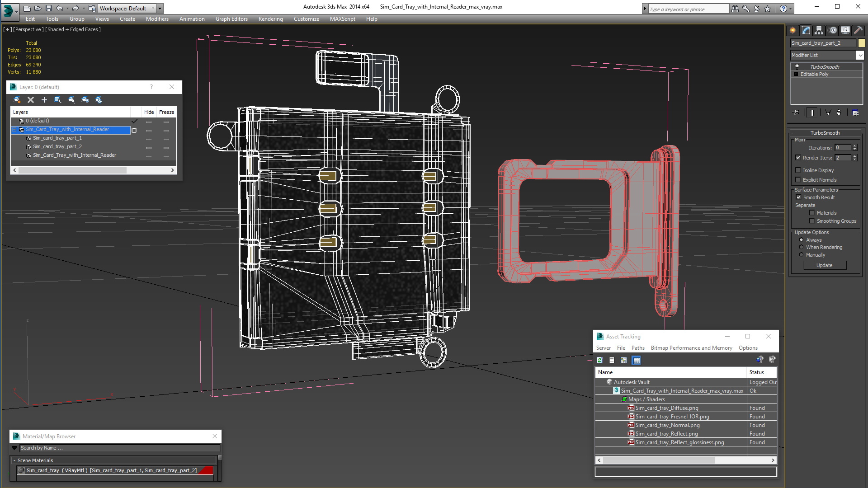Click Table View icon in Asset Tracking

(x=637, y=360)
